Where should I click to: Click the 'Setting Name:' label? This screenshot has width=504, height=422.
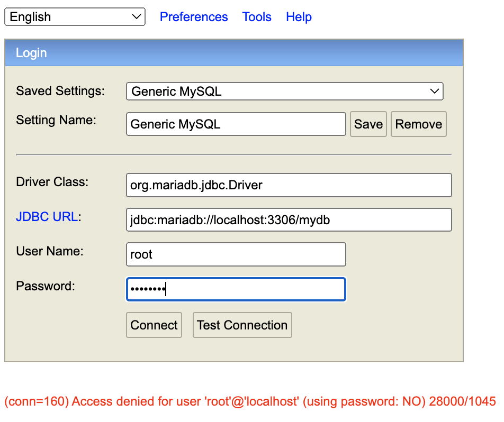(x=56, y=120)
